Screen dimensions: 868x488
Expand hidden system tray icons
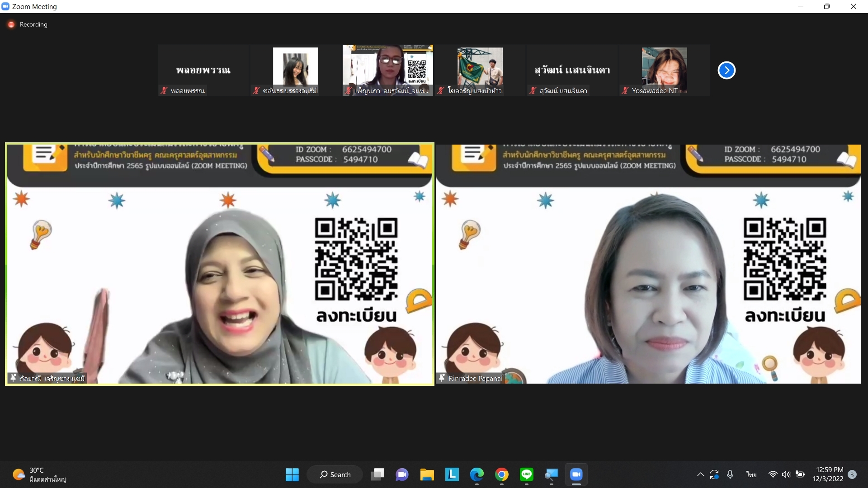[700, 474]
